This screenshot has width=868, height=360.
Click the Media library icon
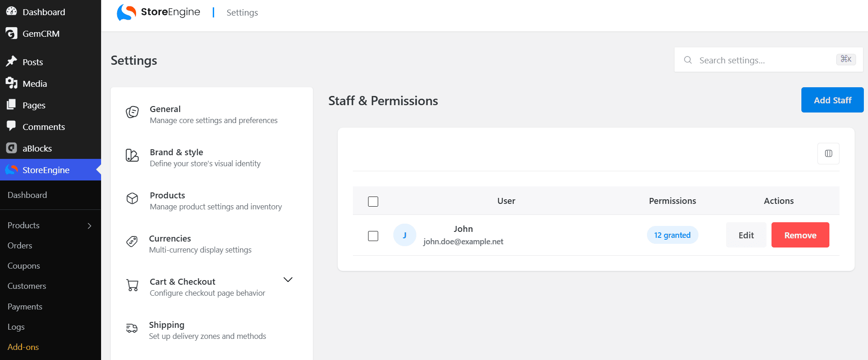pos(11,83)
